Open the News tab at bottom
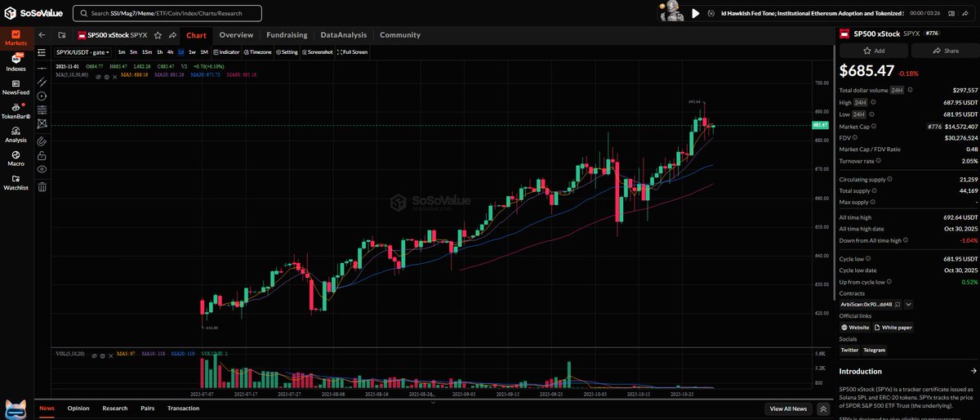This screenshot has width=980, height=420. (47, 408)
